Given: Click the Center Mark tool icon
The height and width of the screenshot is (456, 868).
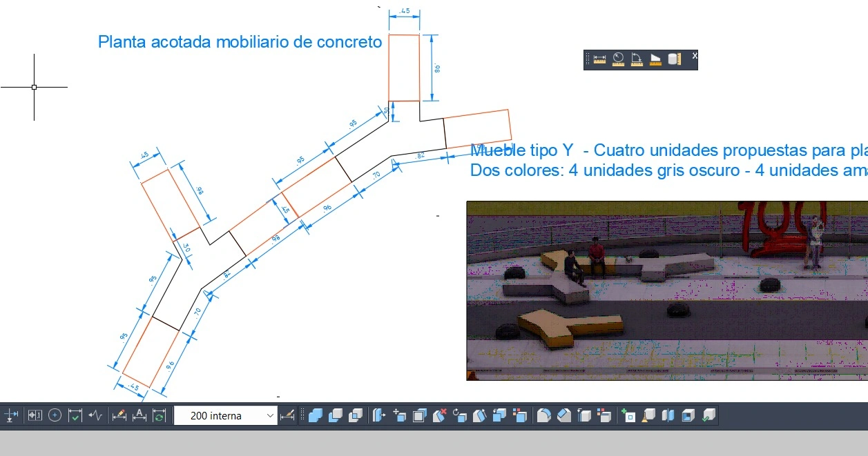Looking at the screenshot, I should click(x=55, y=416).
